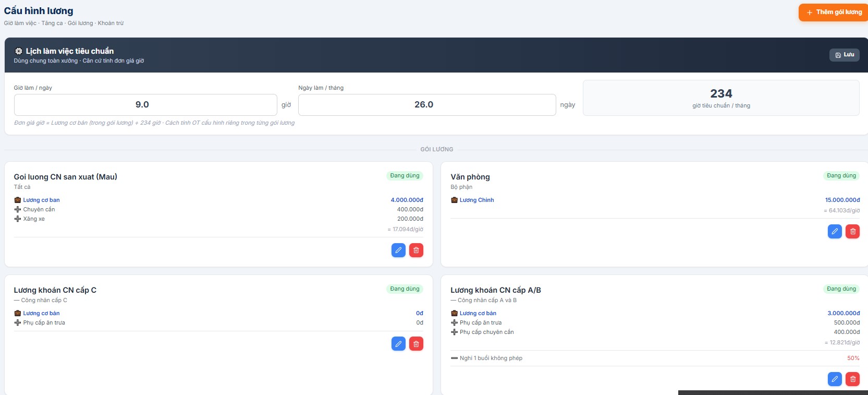Click 'Đang dùng' badge on 'Goi luong CN san xuat'
The image size is (868, 395).
(x=405, y=176)
